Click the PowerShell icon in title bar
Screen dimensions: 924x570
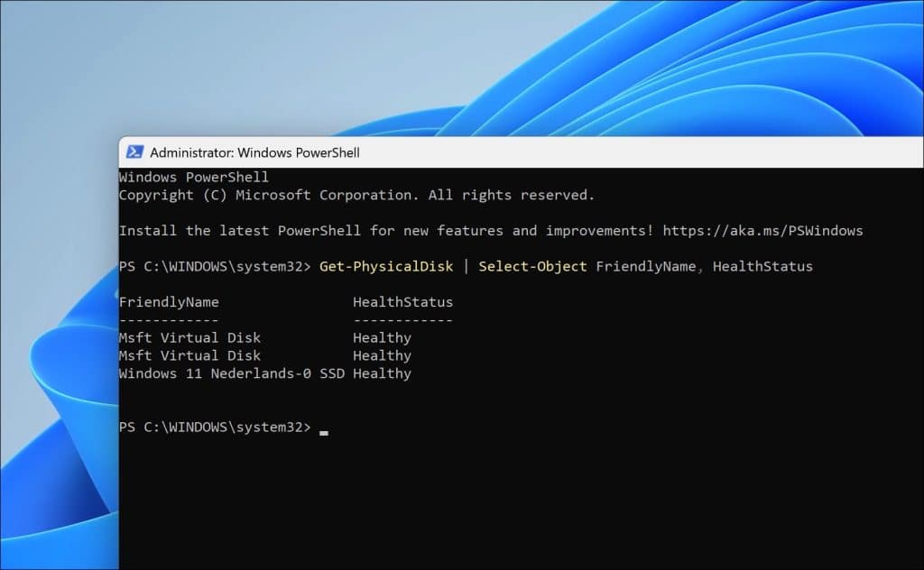coord(134,152)
